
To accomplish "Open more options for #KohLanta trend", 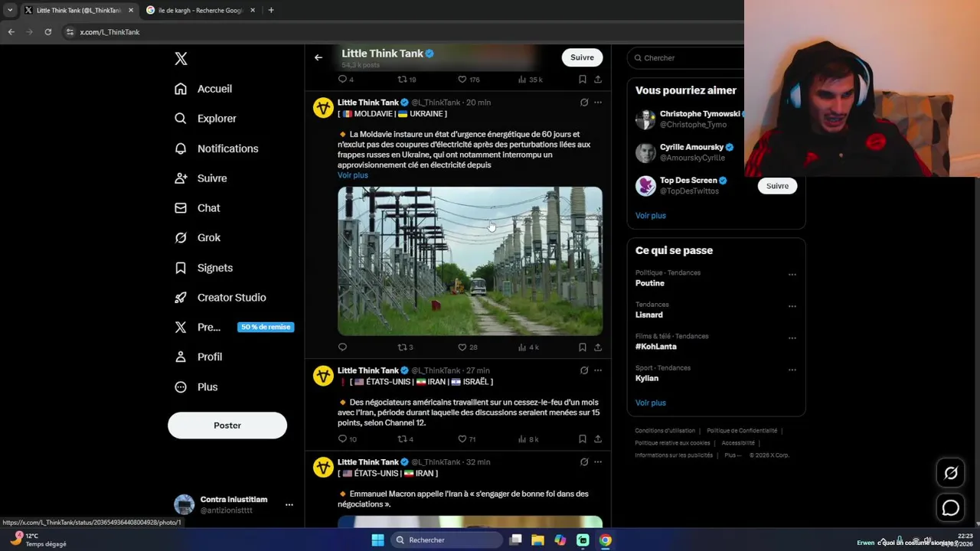I will pos(792,338).
